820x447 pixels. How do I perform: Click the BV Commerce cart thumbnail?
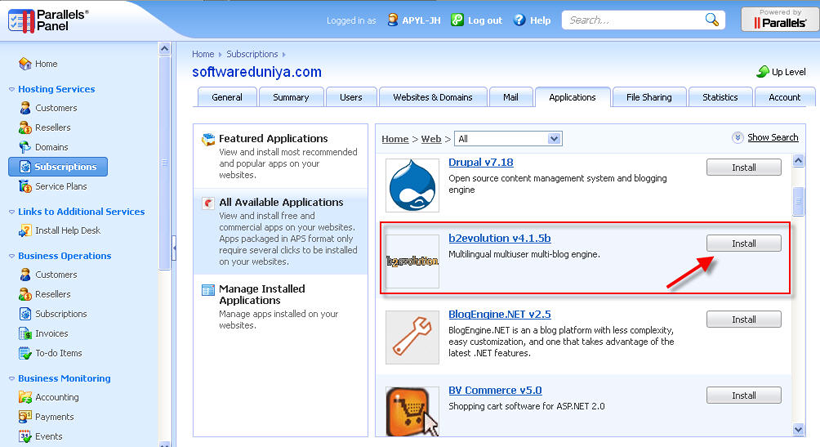[413, 411]
